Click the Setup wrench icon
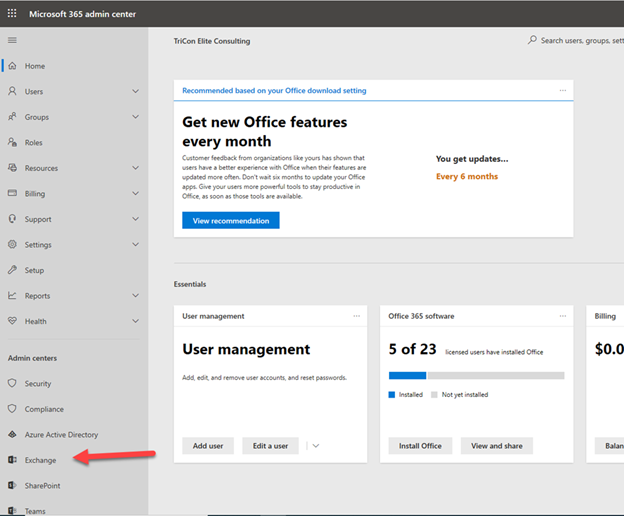Viewport: 624px width, 516px height. 12,270
